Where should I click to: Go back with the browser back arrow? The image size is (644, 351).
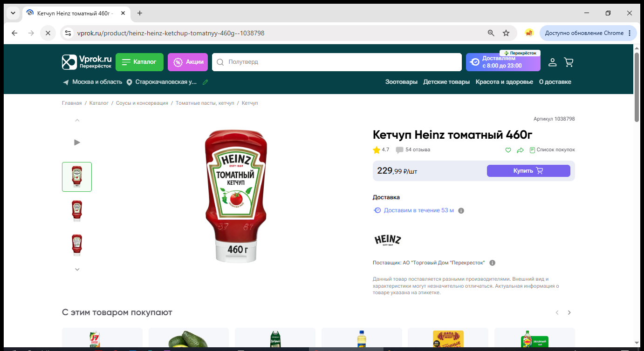14,33
